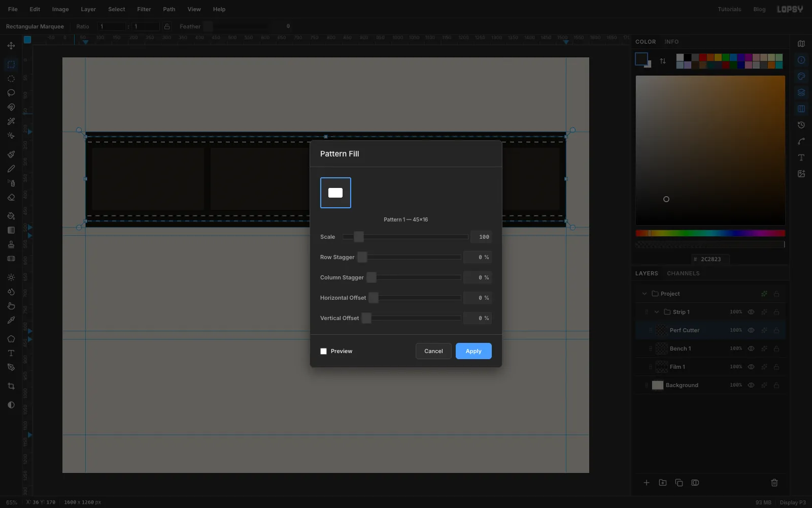Screen dimensions: 812x508
Task: Click the hex color input field
Action: pyautogui.click(x=710, y=259)
